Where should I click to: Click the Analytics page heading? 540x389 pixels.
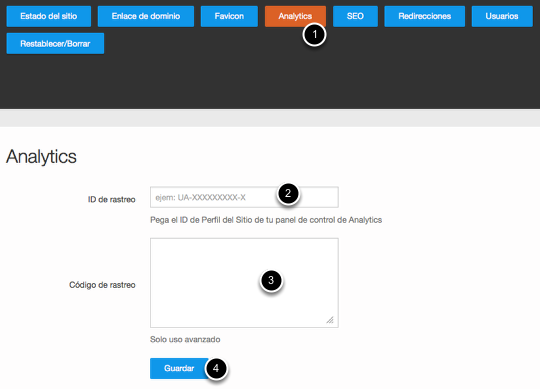click(41, 157)
